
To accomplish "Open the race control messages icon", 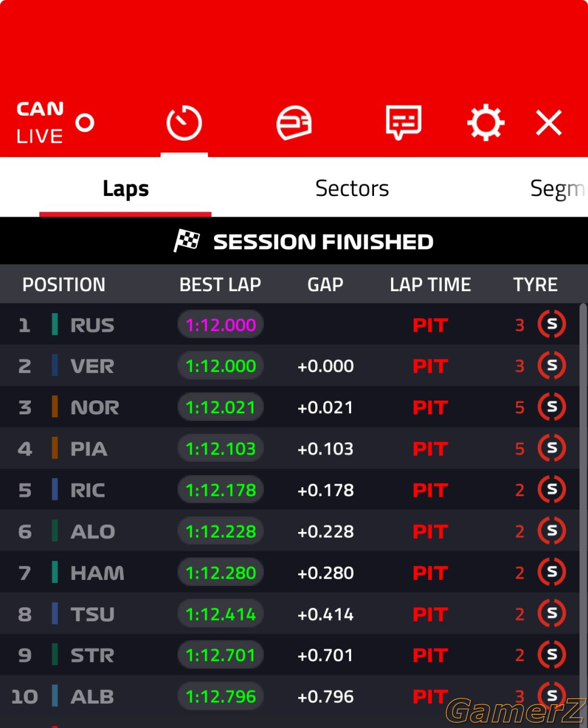I will pos(404,123).
